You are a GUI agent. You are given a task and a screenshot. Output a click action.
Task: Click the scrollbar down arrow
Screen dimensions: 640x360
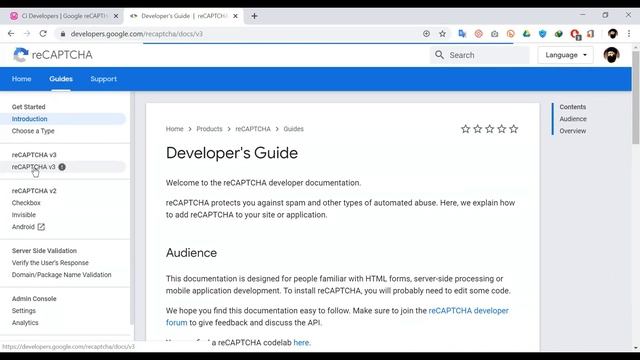pyautogui.click(x=636, y=348)
